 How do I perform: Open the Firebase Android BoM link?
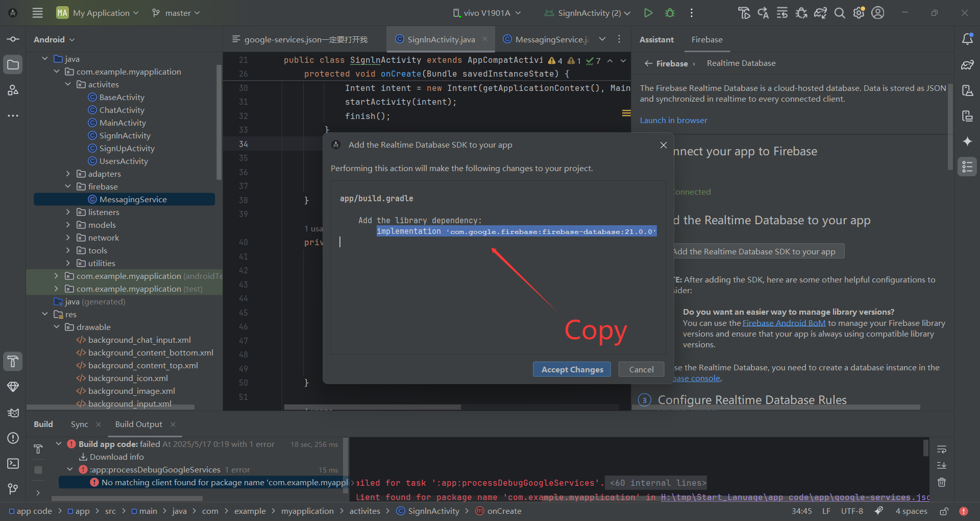tap(783, 323)
